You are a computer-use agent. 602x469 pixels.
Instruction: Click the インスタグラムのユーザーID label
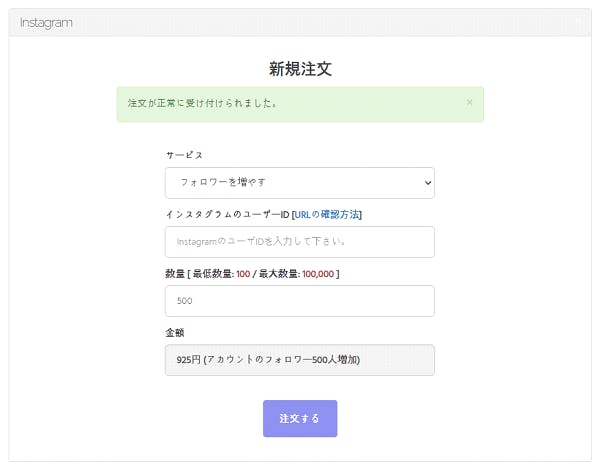pyautogui.click(x=227, y=214)
